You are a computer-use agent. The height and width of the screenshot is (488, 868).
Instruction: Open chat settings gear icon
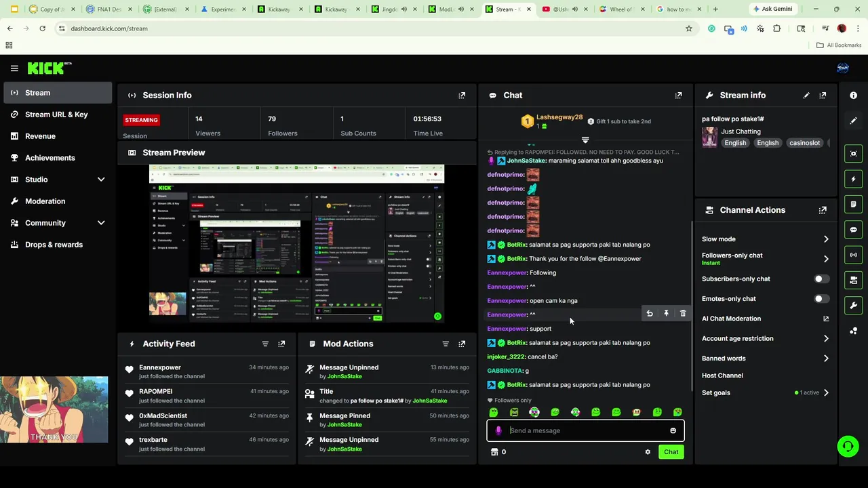pos(648,452)
